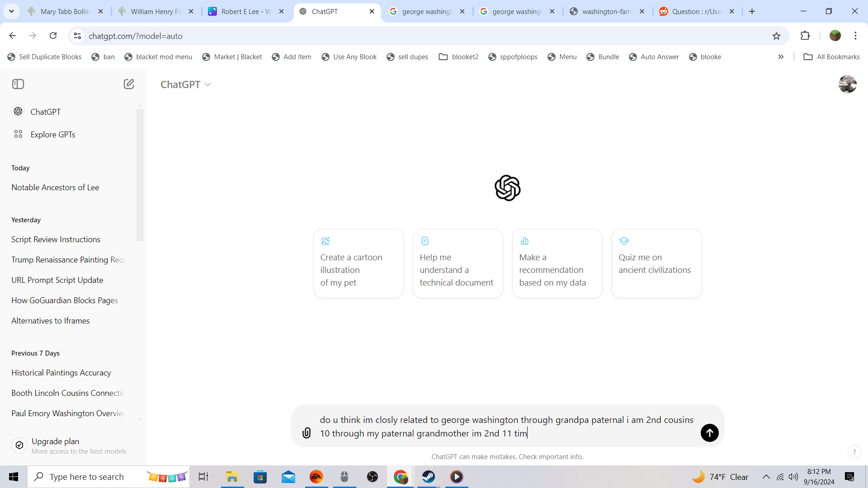Open the Paul Emory Washington Overview chat
Viewport: 868px width, 488px height.
(x=69, y=413)
